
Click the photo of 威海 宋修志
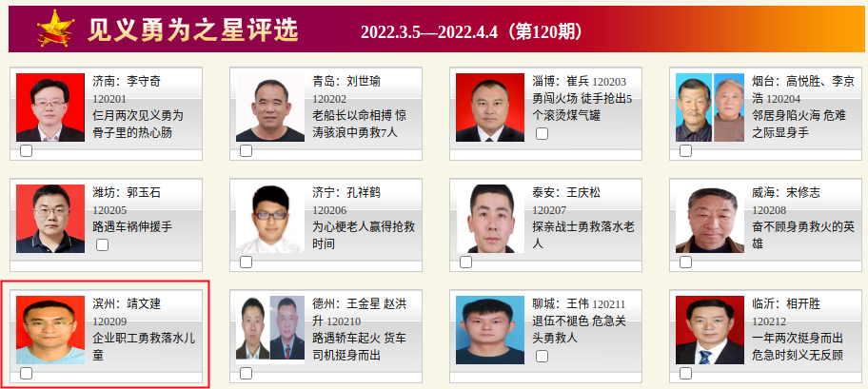click(x=710, y=219)
